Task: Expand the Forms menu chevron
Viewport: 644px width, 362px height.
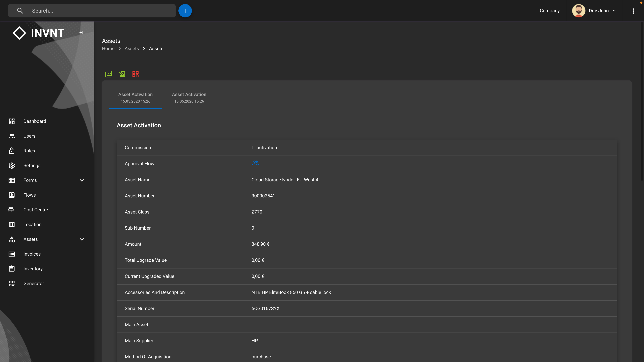Action: click(82, 180)
